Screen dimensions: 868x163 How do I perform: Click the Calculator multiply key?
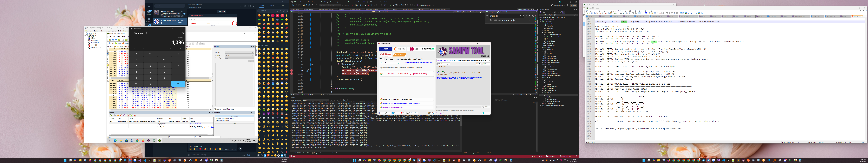click(x=178, y=66)
